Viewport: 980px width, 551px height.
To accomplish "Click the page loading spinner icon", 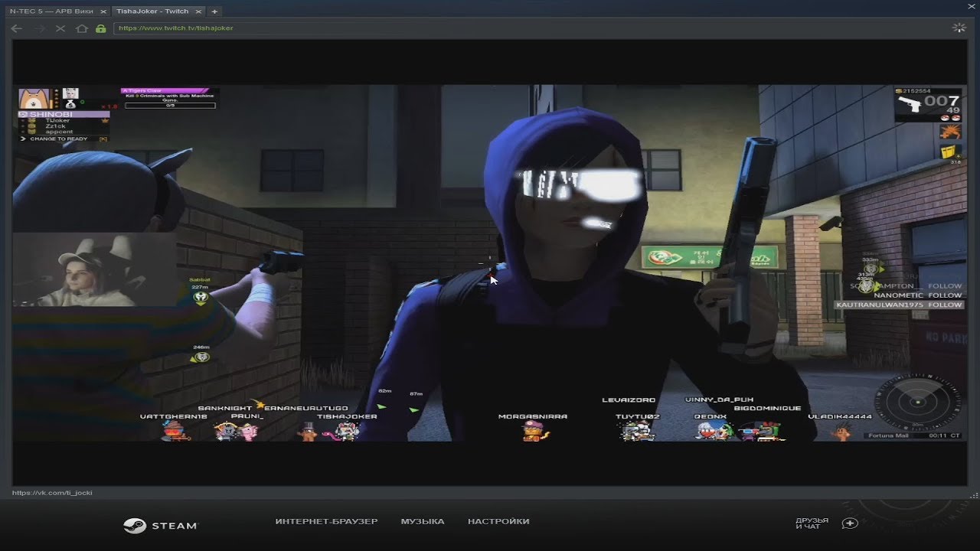I will click(959, 28).
